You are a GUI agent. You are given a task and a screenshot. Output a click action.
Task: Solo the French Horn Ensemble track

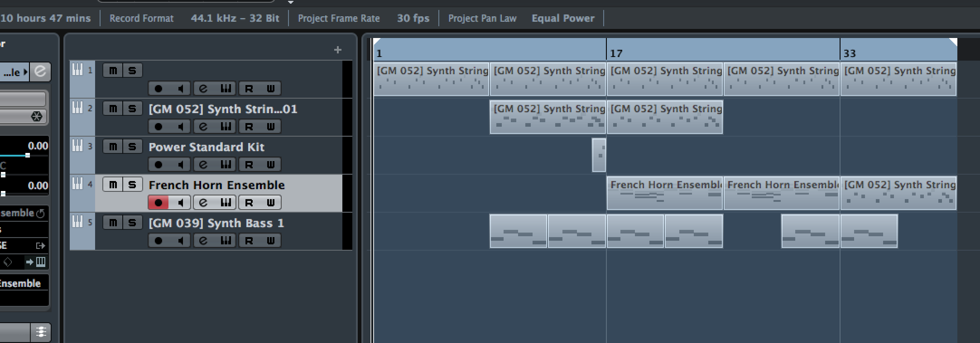(132, 185)
